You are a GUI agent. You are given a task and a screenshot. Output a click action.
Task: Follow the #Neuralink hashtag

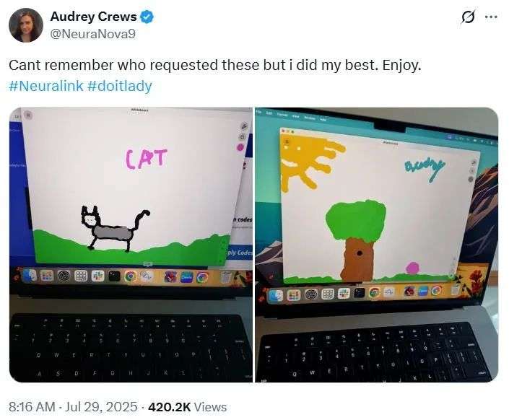tap(46, 86)
